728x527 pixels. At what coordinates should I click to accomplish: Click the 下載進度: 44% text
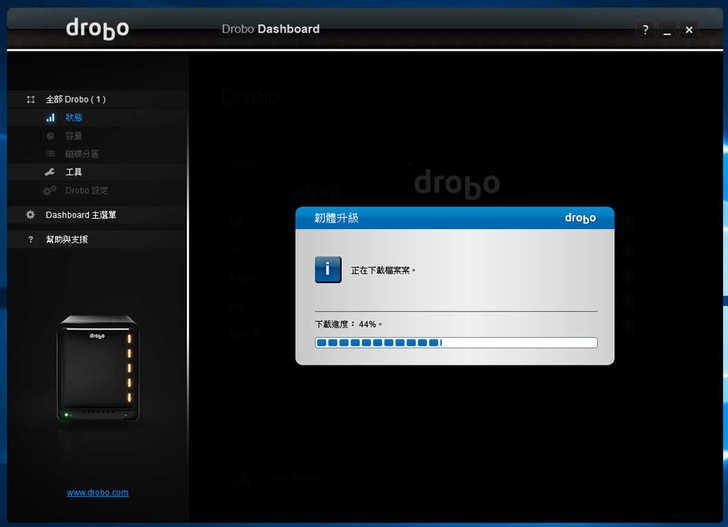coord(348,324)
